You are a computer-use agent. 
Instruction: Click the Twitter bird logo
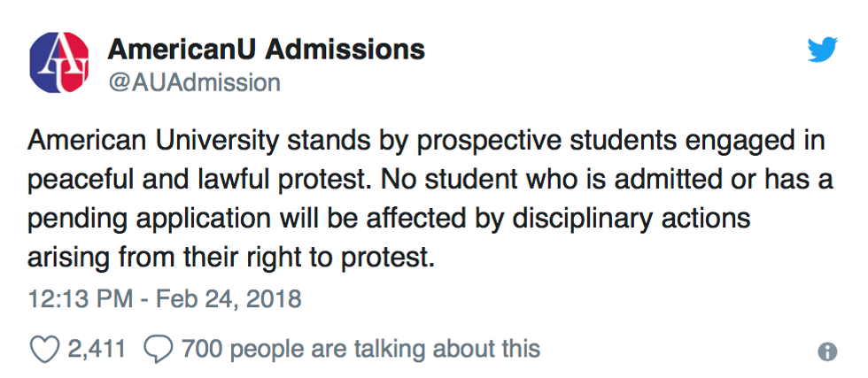tap(823, 50)
